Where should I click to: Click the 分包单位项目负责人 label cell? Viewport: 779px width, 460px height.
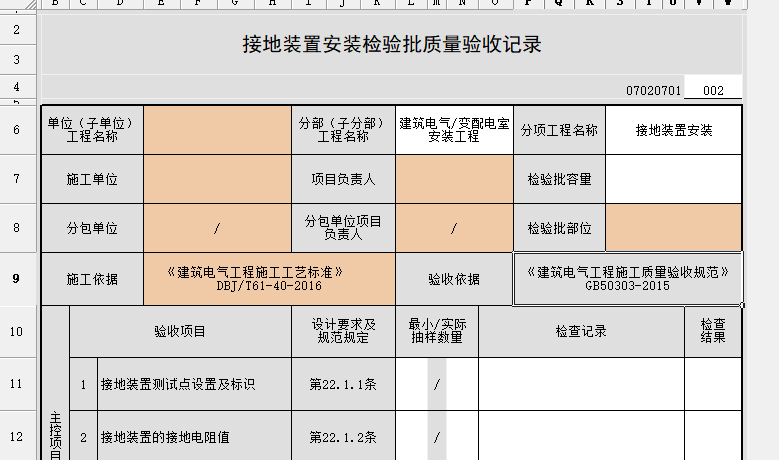343,228
